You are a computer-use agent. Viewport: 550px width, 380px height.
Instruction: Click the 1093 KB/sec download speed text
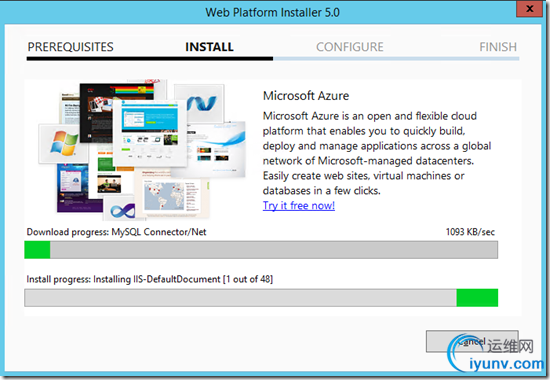click(x=470, y=232)
